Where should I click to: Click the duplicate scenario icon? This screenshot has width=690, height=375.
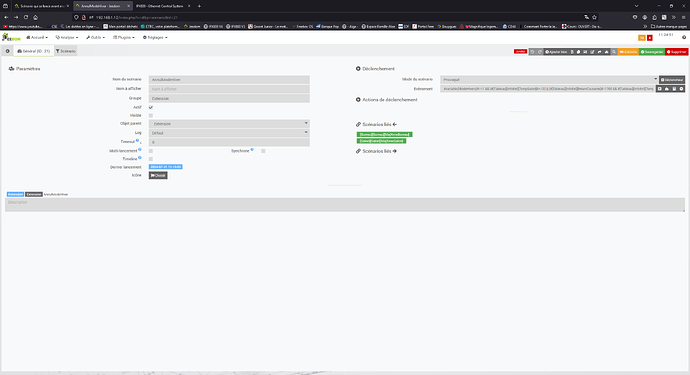click(x=579, y=51)
